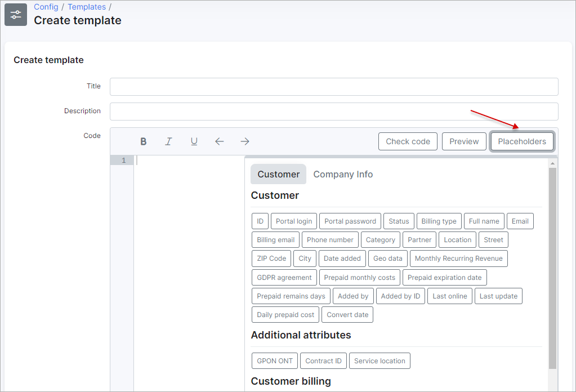Insert the Prepaid expiration date placeholder
Image resolution: width=576 pixels, height=392 pixels.
(444, 278)
